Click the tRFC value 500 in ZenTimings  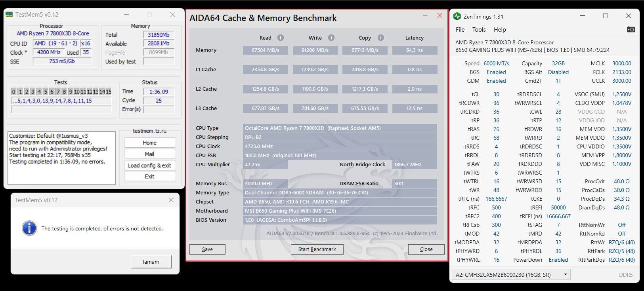[x=496, y=207]
